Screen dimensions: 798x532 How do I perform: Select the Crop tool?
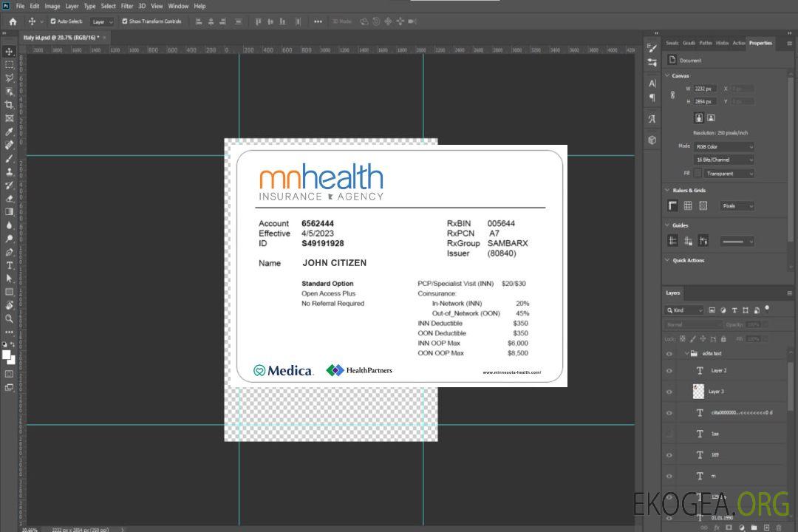pos(9,105)
